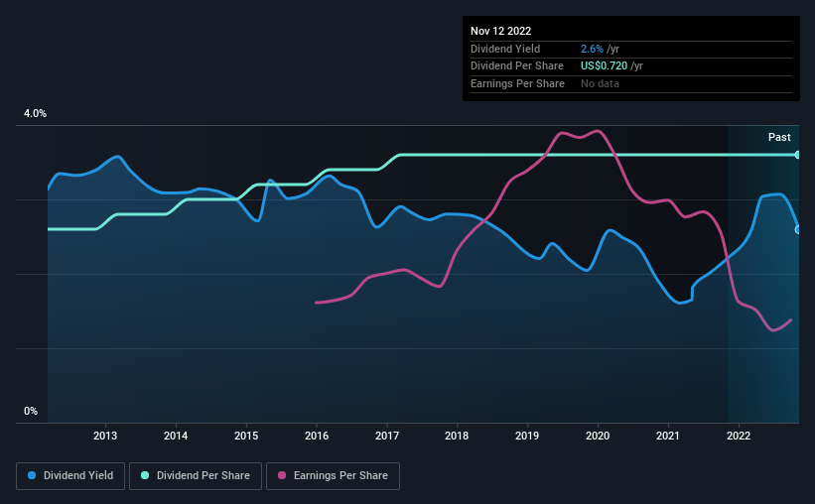Click the teal endpoint marker on Dividend Per Share line
This screenshot has height=504, width=815.
(x=798, y=155)
